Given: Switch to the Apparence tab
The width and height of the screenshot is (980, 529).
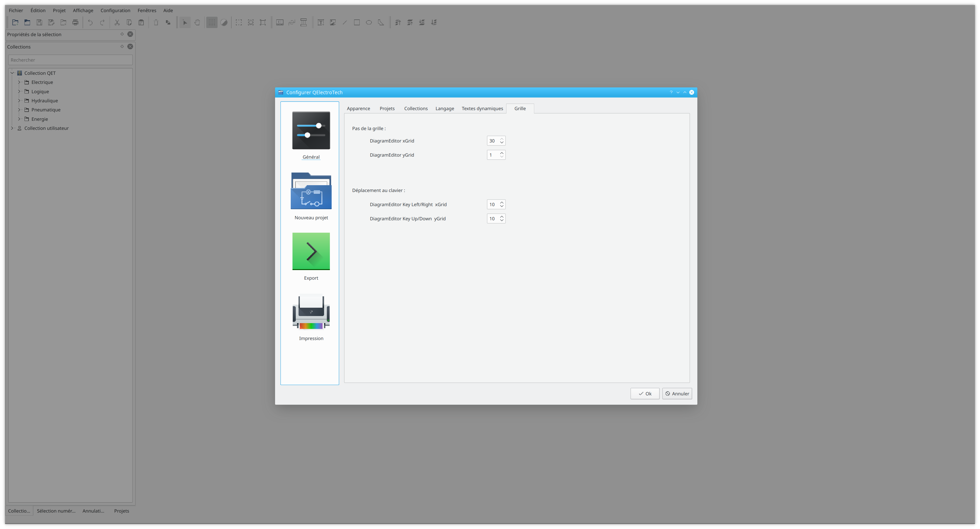Looking at the screenshot, I should click(358, 108).
